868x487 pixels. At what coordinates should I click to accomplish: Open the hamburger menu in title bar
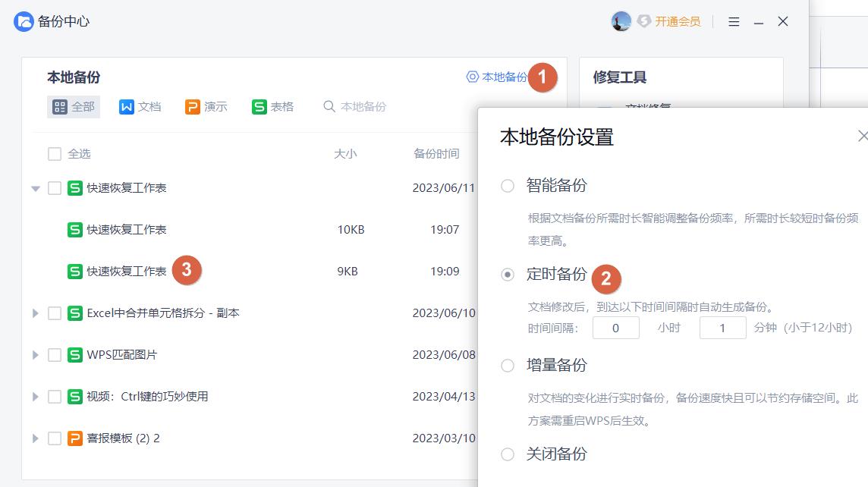(x=733, y=21)
